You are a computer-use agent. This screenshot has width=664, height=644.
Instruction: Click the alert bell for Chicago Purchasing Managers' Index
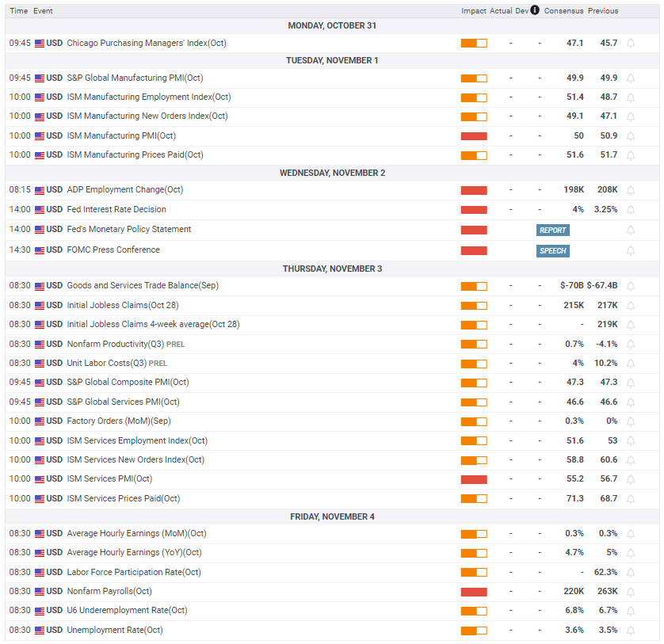(630, 44)
